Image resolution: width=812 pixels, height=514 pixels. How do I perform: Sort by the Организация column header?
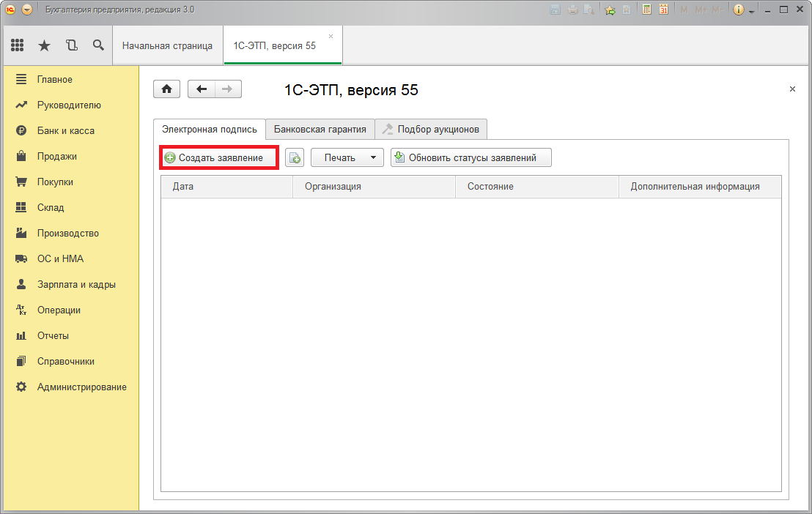333,187
